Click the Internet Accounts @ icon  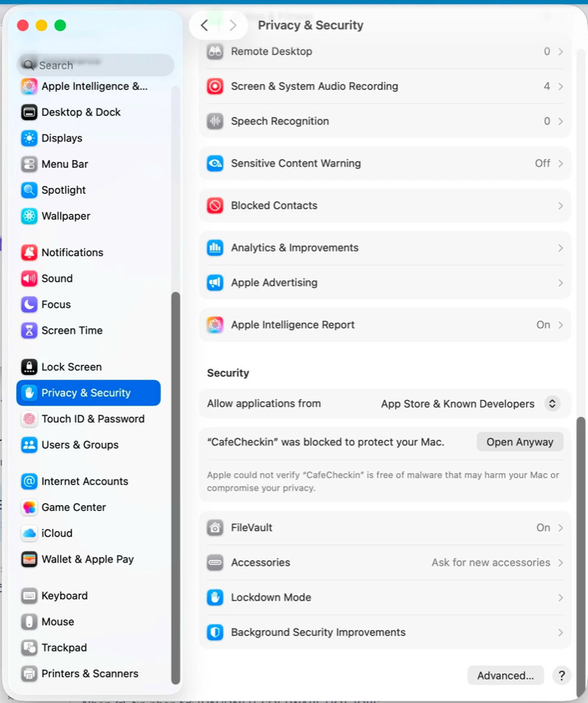point(29,481)
